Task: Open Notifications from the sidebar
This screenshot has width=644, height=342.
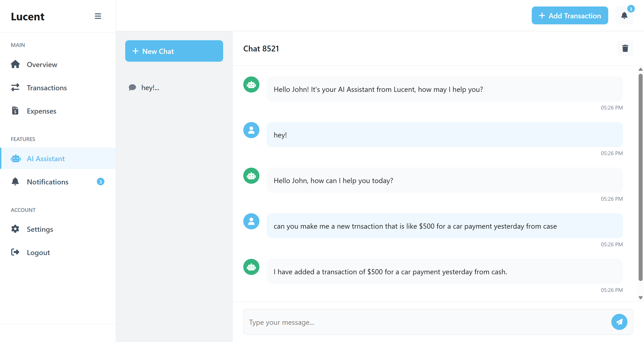Action: tap(47, 182)
